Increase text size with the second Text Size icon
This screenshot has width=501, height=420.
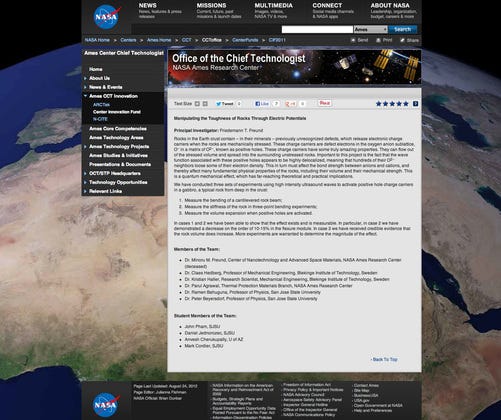click(x=205, y=104)
